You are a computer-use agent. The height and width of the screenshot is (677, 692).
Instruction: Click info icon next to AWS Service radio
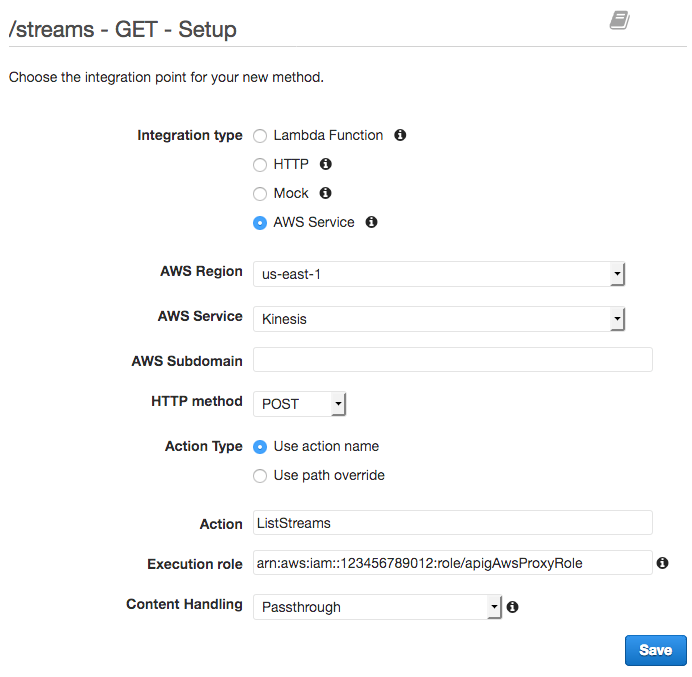pos(372,222)
